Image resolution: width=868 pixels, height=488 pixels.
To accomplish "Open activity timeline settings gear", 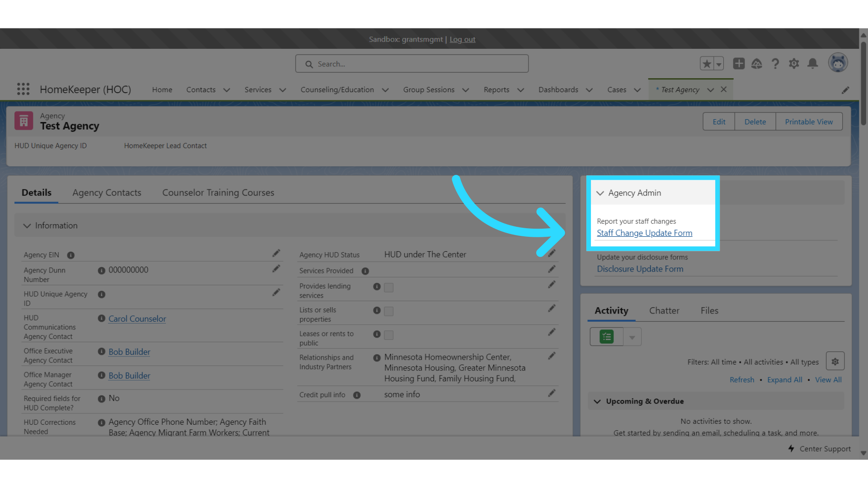I will coord(835,361).
